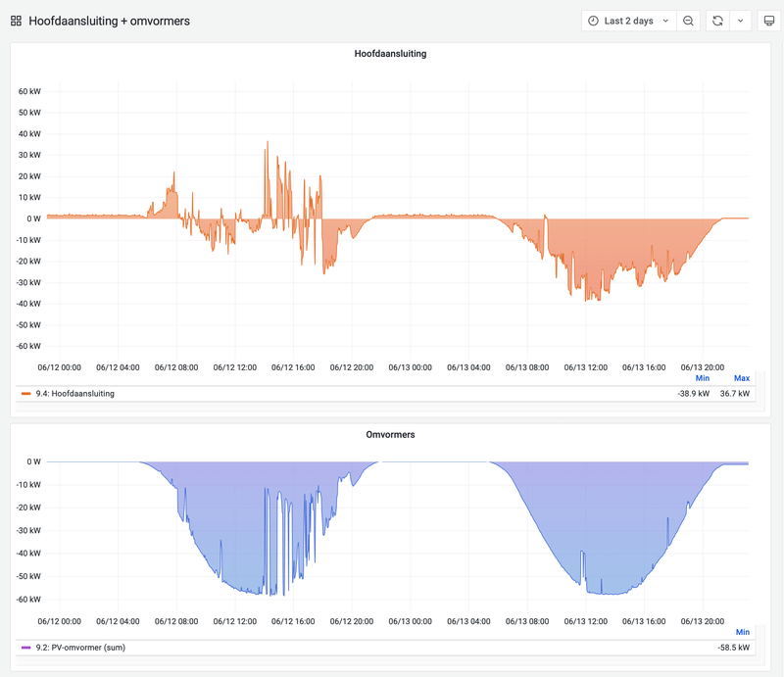This screenshot has height=677, width=784.
Task: Toggle 9.2: PV-omvormer (sum) legend series
Action: point(80,648)
